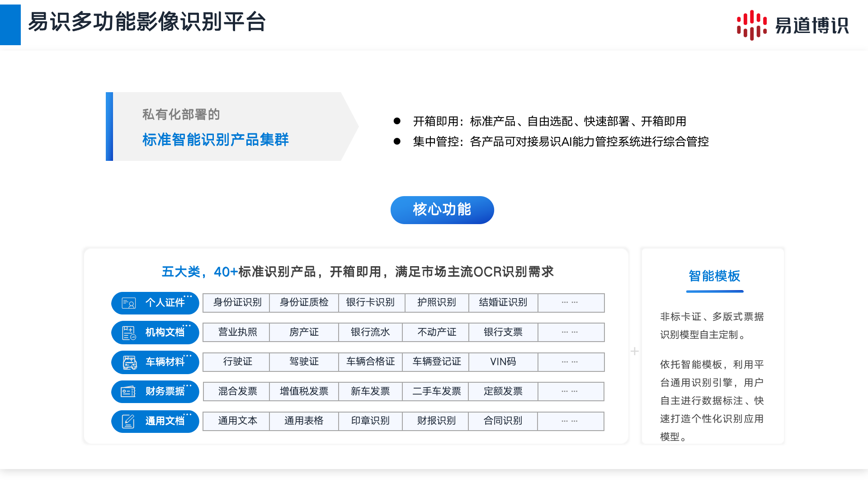Click the 标准智能识别产品集群 blue heading
Screen dimensions: 868x488
coord(216,140)
